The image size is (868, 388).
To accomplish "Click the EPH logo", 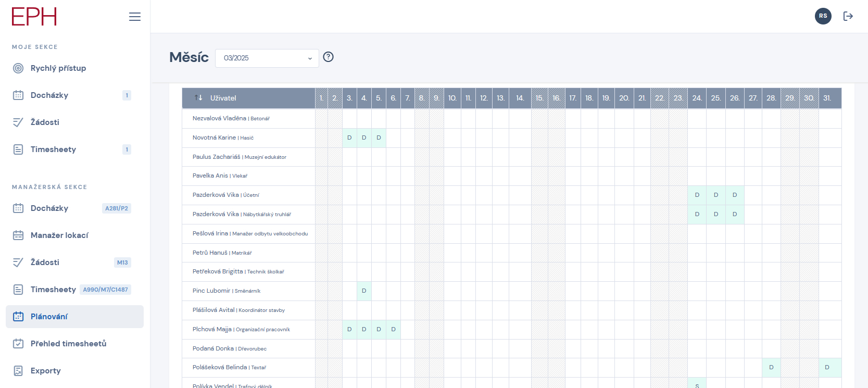I will [x=34, y=17].
